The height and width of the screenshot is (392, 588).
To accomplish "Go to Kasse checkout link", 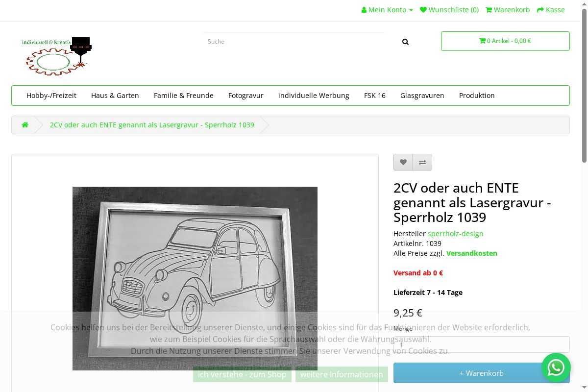I will (551, 10).
